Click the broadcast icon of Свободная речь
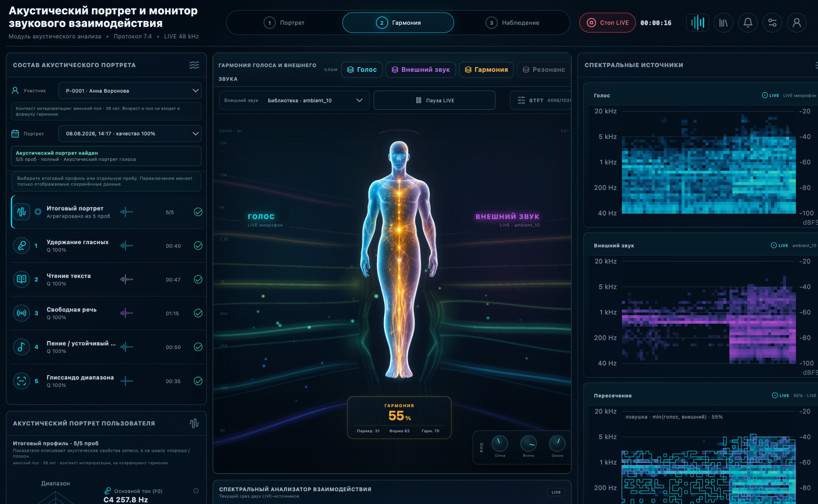Screen dimensions: 818x504 pos(22,313)
